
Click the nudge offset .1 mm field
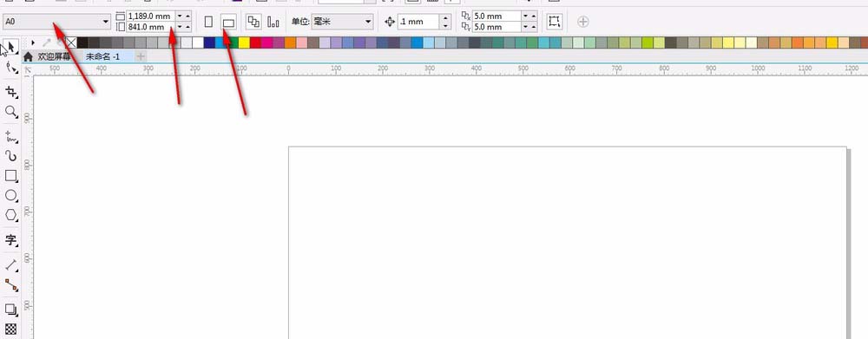418,22
